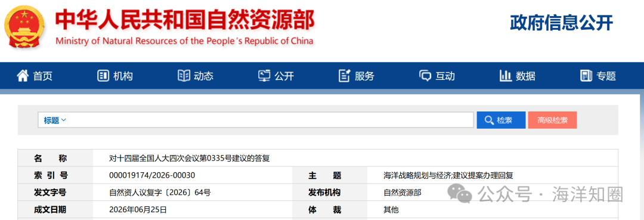Open the 公开 menu item

(x=284, y=76)
